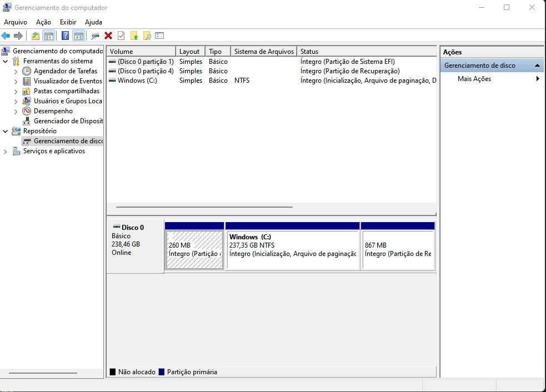Click the black Não alocado legend swatch

point(112,372)
